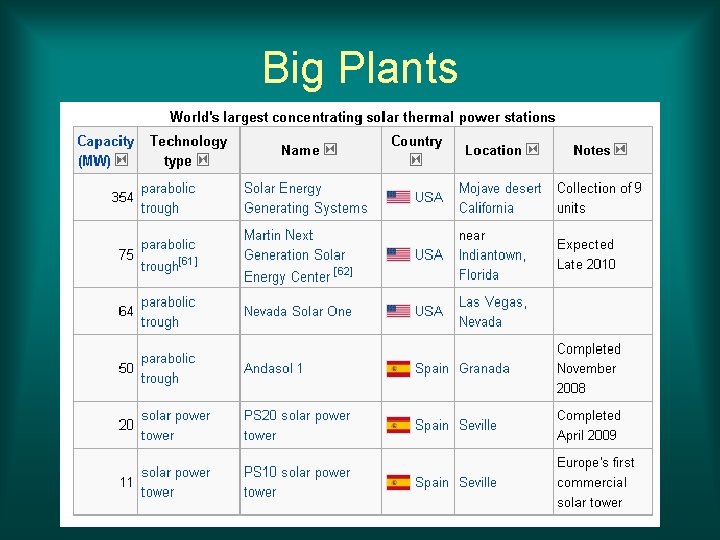
Task: Open footnote reference [61]
Action: point(189,262)
